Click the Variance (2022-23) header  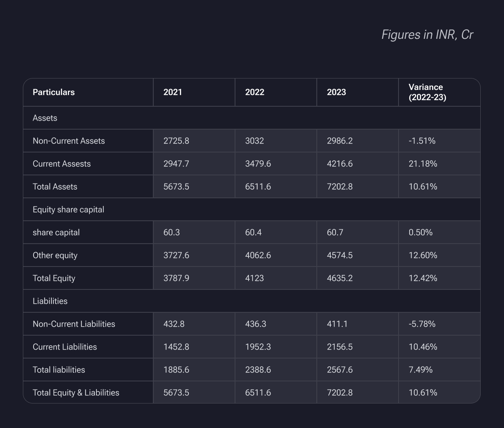click(427, 92)
